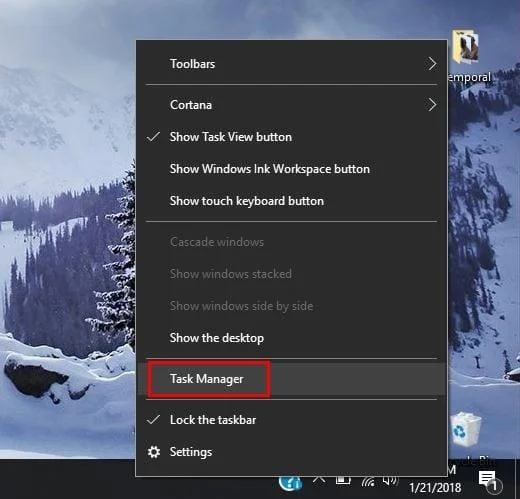The image size is (520, 499).
Task: Click the gear icon beside Settings
Action: tap(154, 452)
